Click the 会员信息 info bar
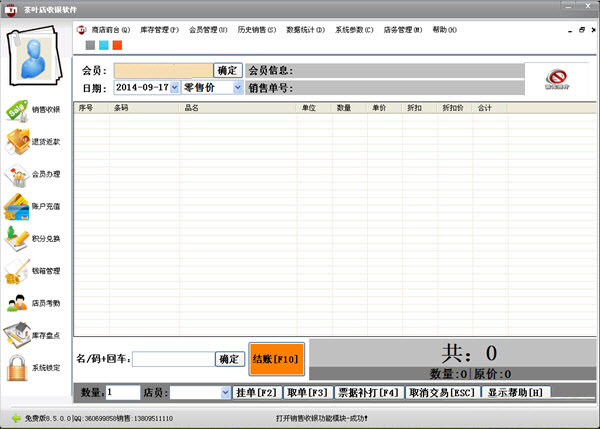This screenshot has width=600, height=429. 385,71
